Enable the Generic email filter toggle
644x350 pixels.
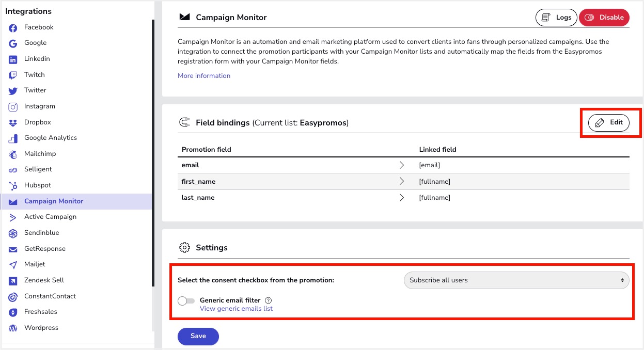[186, 301]
